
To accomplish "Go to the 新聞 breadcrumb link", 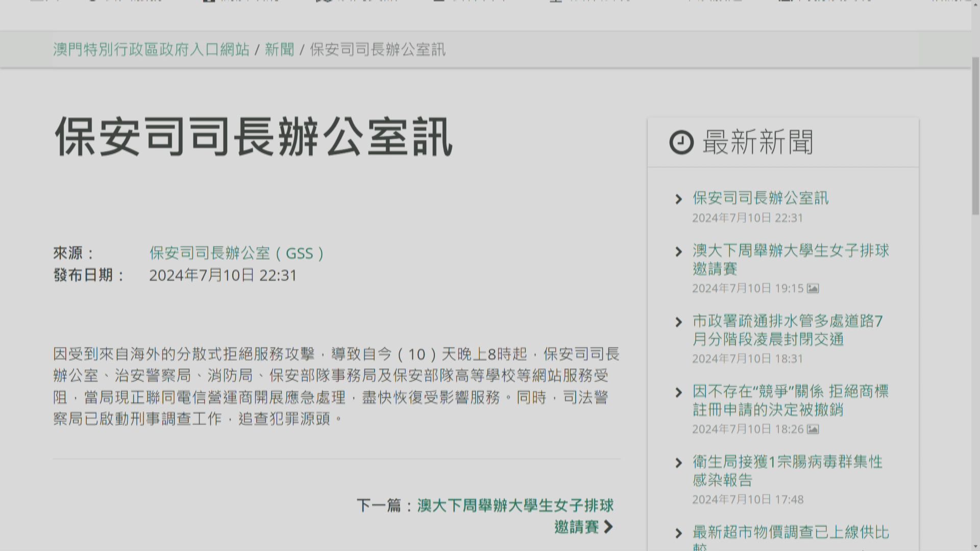I will 279,49.
